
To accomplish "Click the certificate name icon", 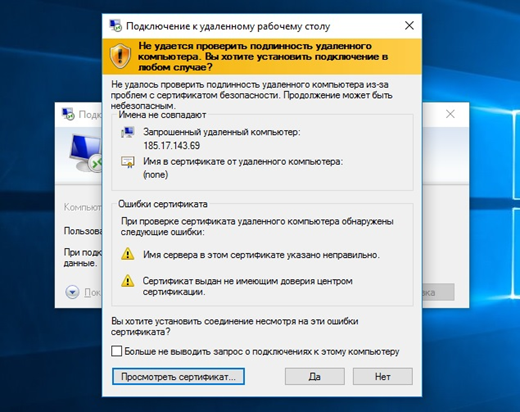I will (x=128, y=162).
